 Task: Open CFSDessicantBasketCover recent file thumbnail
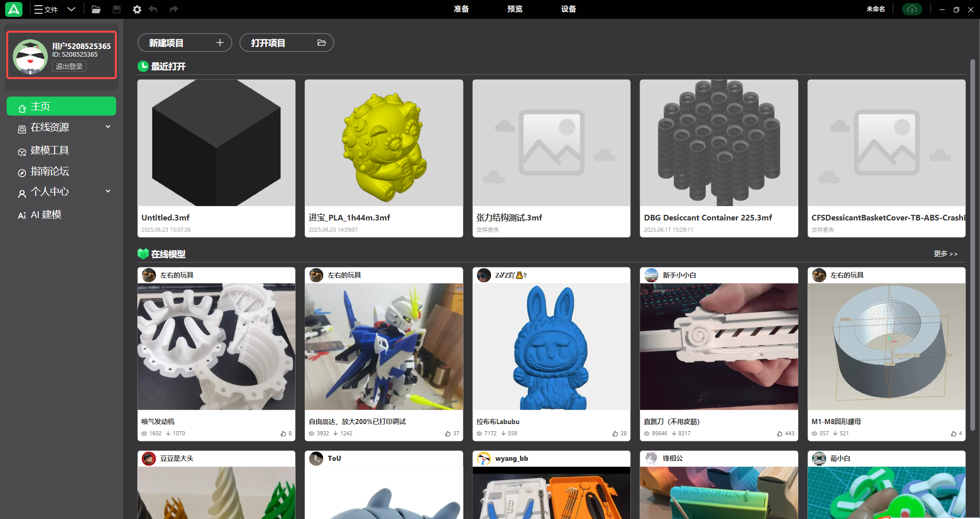tap(887, 143)
